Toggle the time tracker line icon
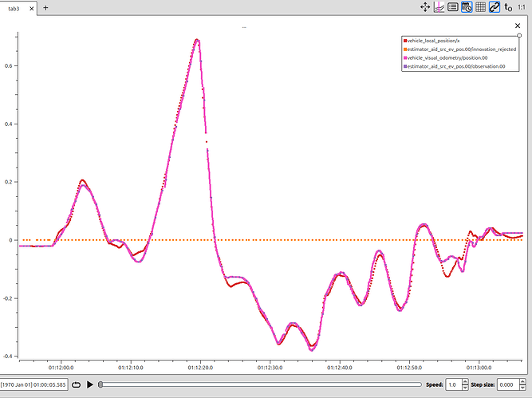The height and width of the screenshot is (398, 532). click(439, 7)
